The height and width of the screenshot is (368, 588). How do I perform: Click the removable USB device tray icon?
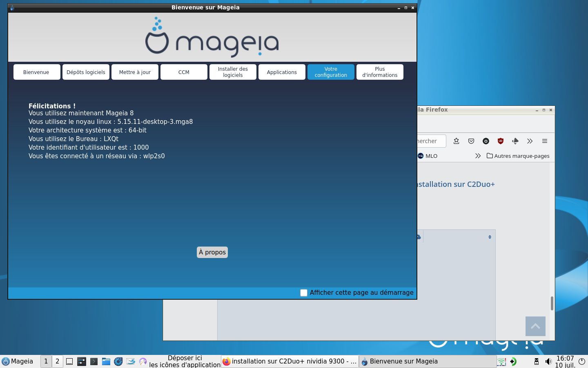pos(537,361)
